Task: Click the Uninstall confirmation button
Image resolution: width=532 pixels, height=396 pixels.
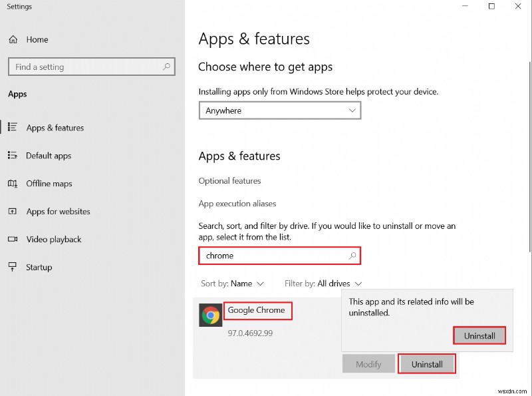Action: point(479,335)
